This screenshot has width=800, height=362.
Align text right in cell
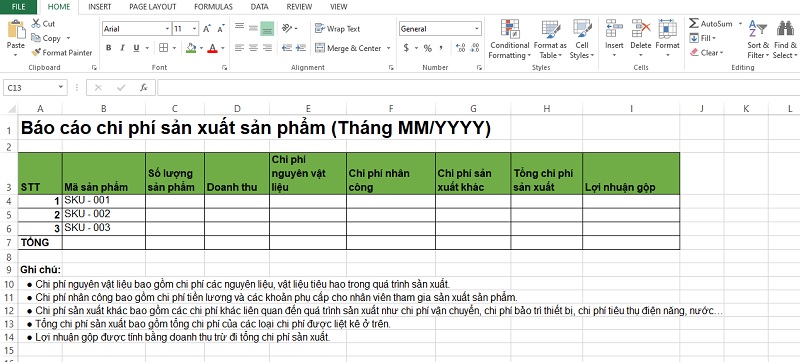tap(267, 48)
